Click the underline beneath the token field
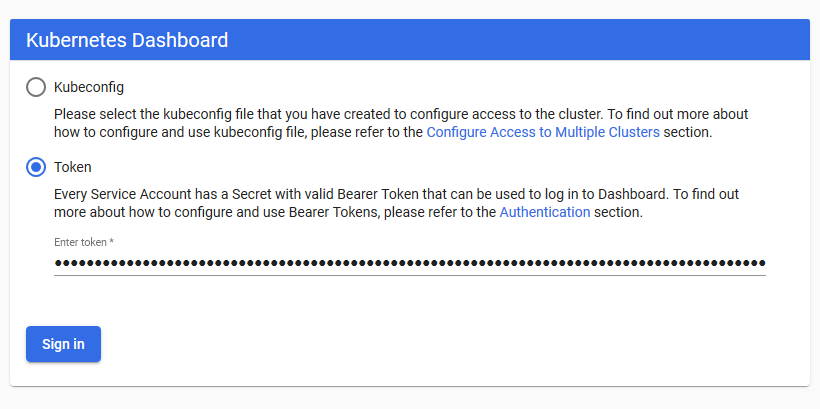820x409 pixels. coord(410,275)
